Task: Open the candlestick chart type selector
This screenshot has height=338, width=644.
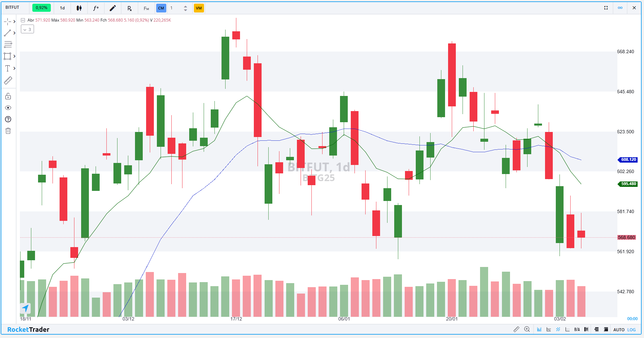Action: point(79,8)
